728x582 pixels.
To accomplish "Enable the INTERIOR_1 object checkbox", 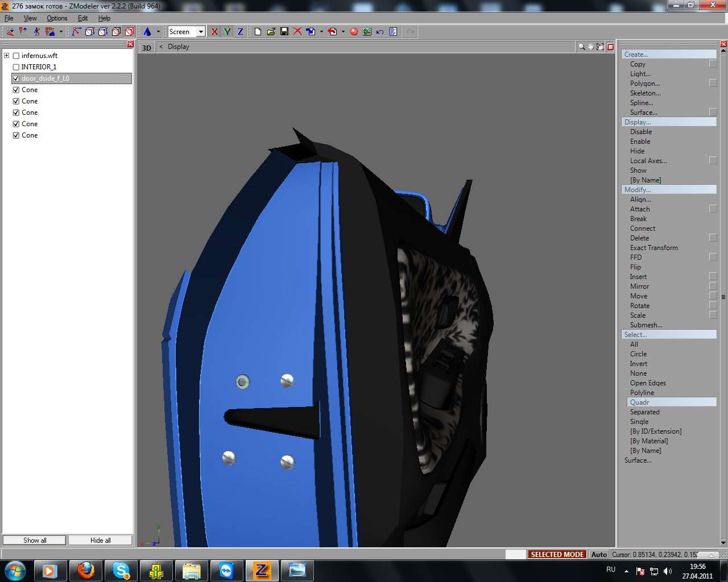I will tap(16, 67).
